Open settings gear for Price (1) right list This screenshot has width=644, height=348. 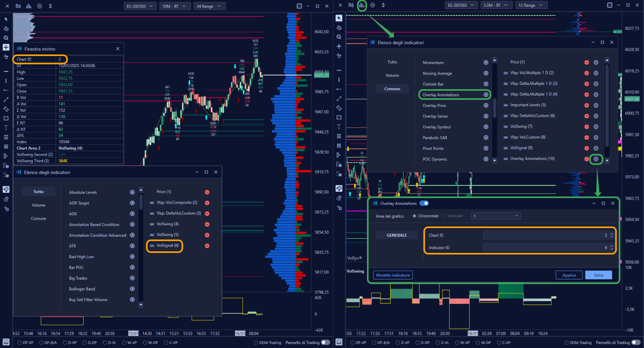[596, 62]
